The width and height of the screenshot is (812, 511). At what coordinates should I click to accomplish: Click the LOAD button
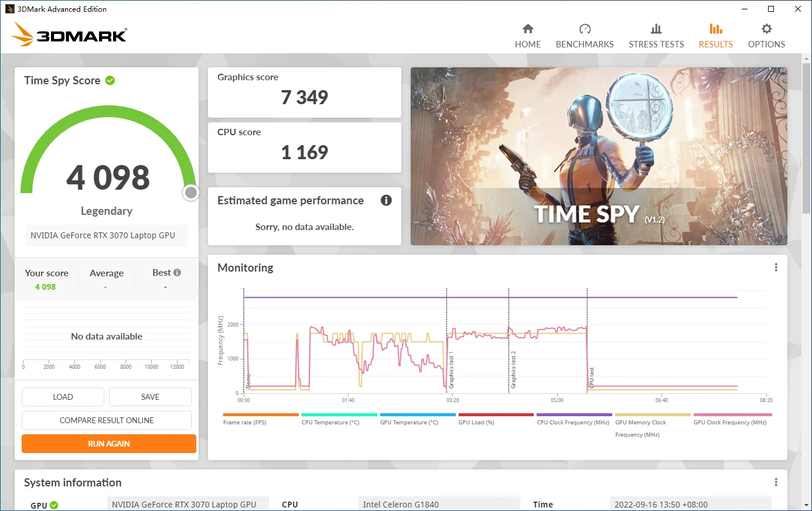[x=63, y=397]
